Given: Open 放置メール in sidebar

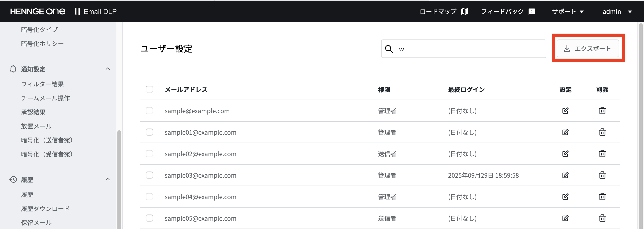Looking at the screenshot, I should point(36,126).
